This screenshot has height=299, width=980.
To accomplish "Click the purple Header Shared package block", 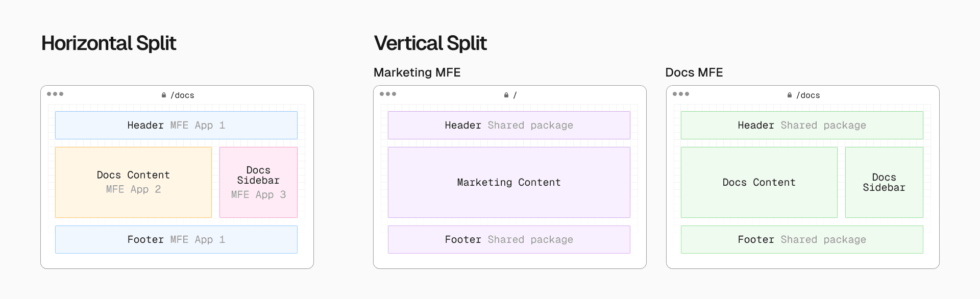I will click(509, 126).
